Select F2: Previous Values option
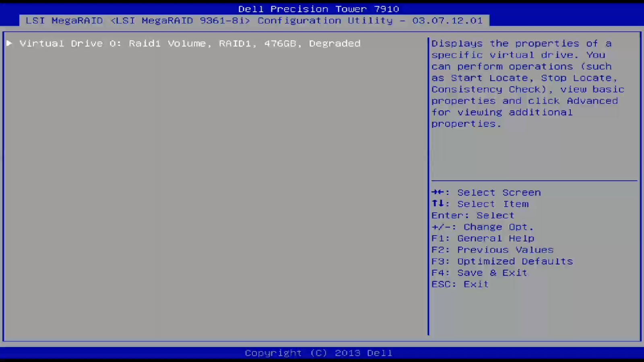This screenshot has width=644, height=362. coord(492,250)
